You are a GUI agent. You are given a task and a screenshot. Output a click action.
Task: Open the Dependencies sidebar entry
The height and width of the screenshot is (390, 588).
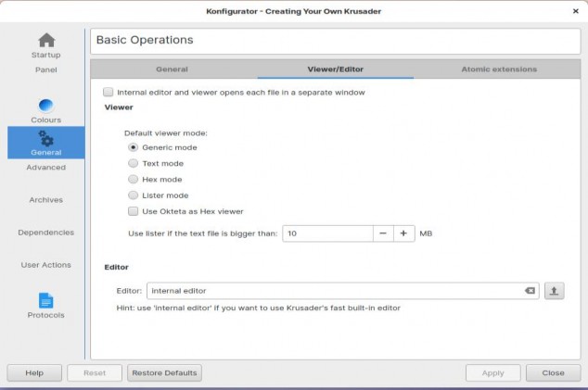coord(46,233)
